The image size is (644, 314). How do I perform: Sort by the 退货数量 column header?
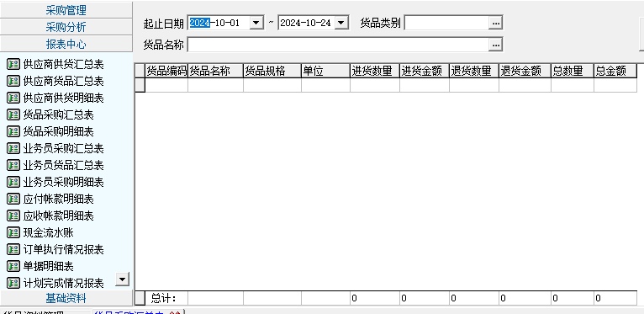point(474,71)
